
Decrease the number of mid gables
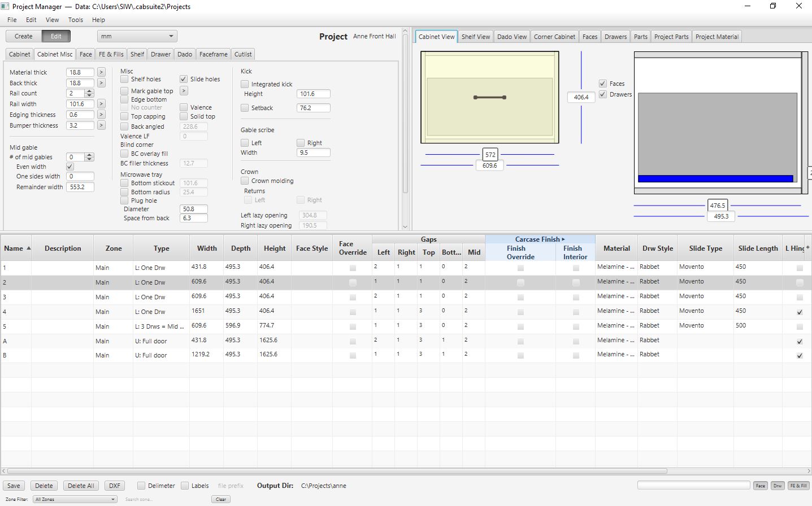[x=89, y=159]
